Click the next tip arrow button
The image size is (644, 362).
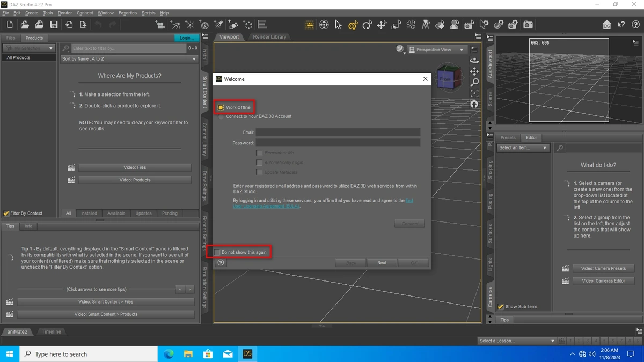click(x=189, y=290)
